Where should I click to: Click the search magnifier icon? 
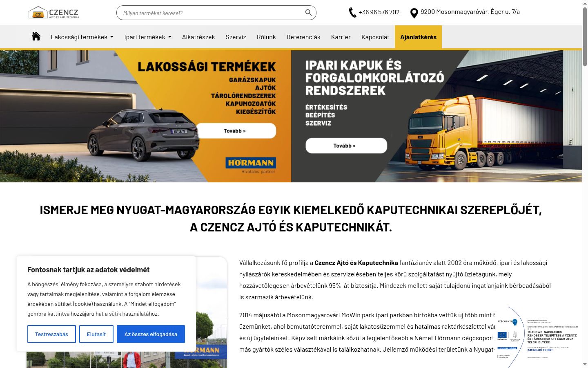(x=308, y=13)
